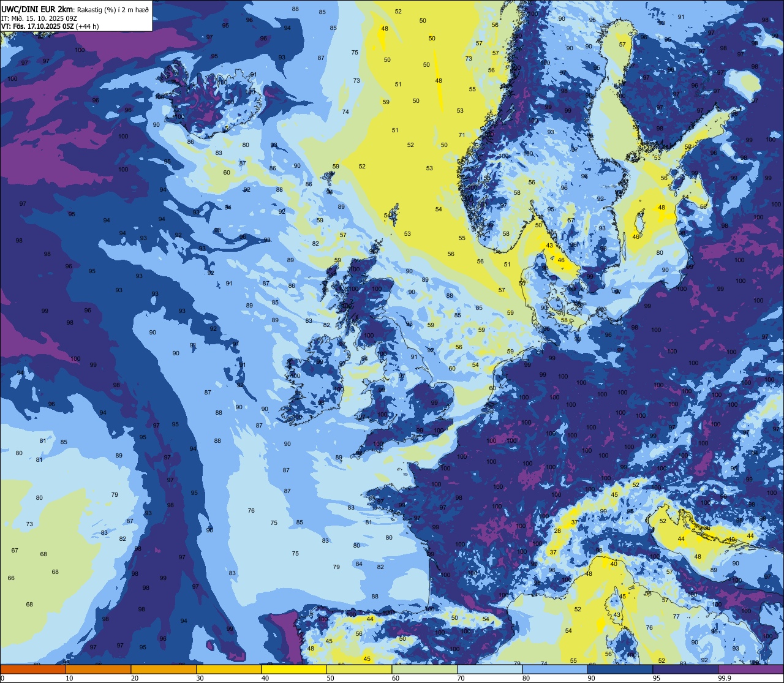Click the legend tick label '99.9'
This screenshot has height=683, width=784.
(x=725, y=678)
